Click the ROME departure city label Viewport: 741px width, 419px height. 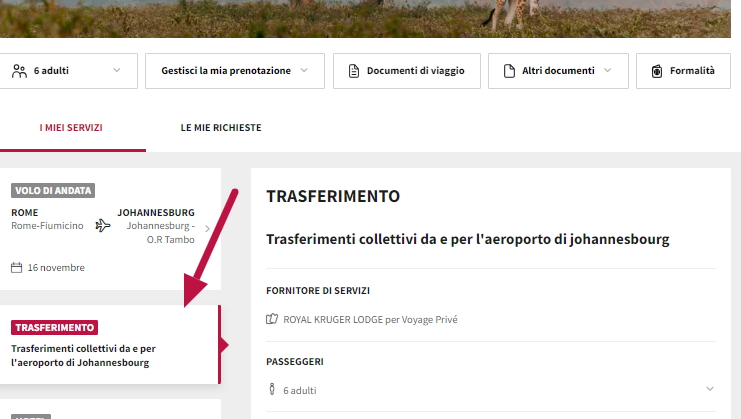pyautogui.click(x=25, y=213)
